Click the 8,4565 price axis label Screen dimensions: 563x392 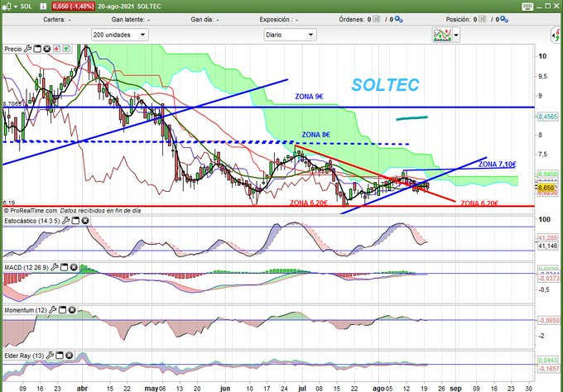547,117
